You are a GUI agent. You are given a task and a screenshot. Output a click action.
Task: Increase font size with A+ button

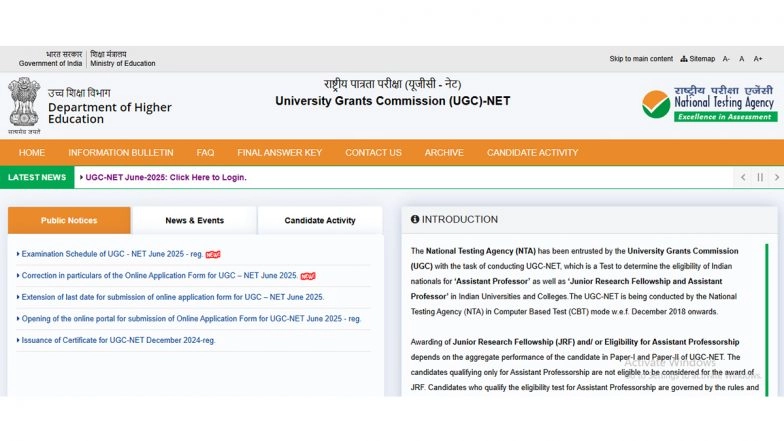click(758, 59)
